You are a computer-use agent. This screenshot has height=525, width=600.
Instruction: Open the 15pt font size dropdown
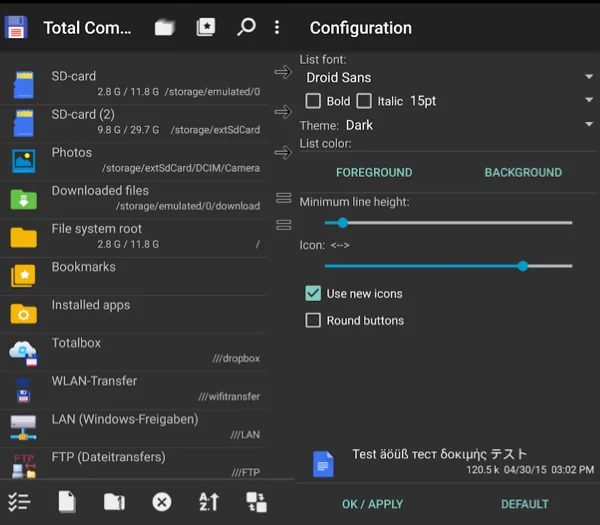(502, 101)
